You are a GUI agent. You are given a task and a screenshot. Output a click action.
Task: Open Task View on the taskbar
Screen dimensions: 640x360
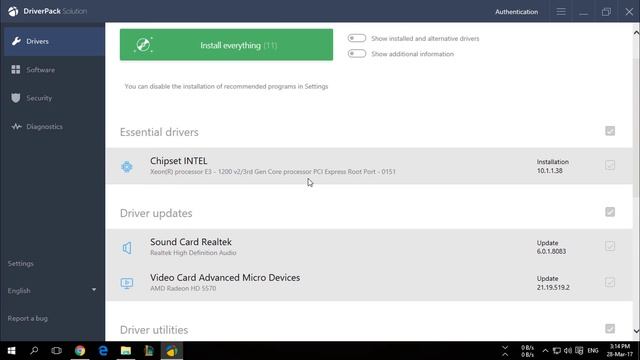pos(56,351)
